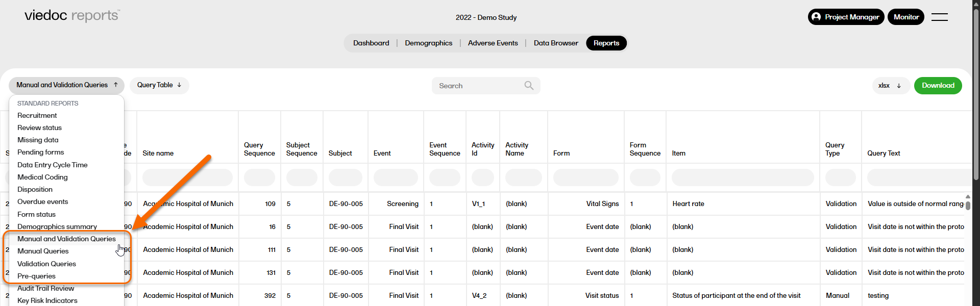Click the search magnifier icon

click(529, 86)
